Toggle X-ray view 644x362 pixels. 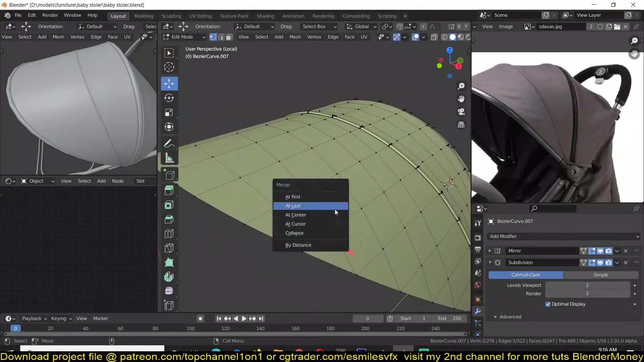coord(434,37)
